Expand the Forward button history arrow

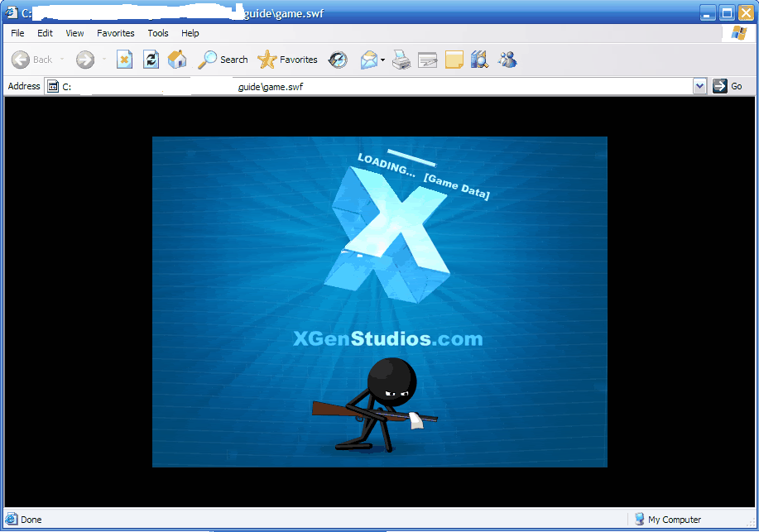pyautogui.click(x=103, y=60)
